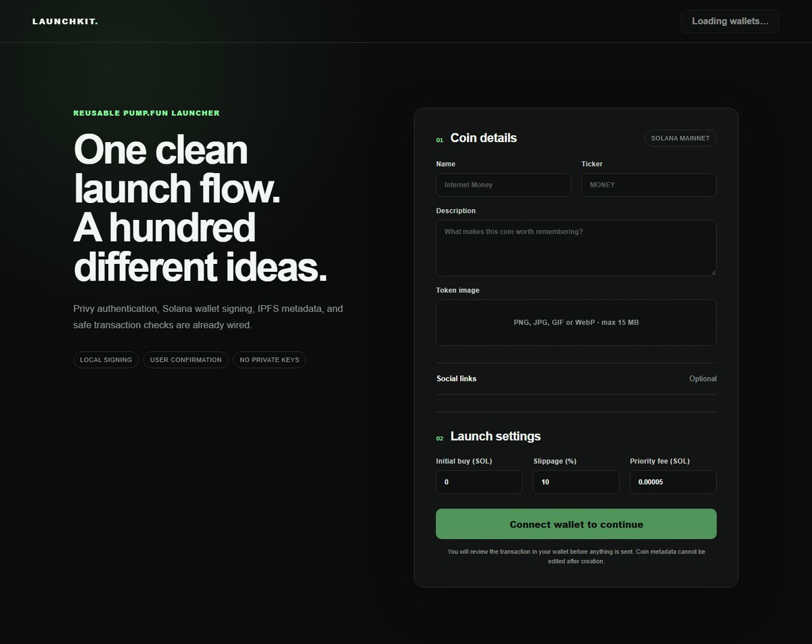Viewport: 812px width, 644px height.
Task: Click the Launch settings section heading
Action: click(x=495, y=436)
